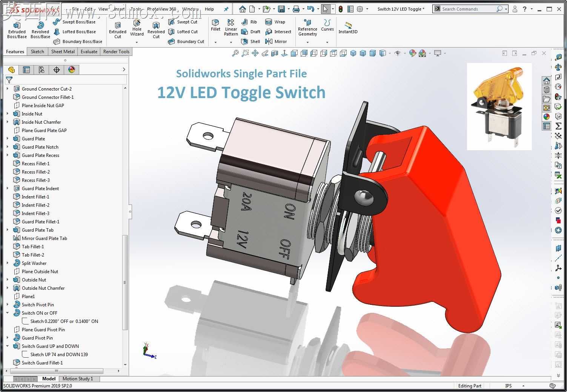The image size is (567, 392).
Task: Open the Appearances task pane tab
Action: tap(547, 117)
